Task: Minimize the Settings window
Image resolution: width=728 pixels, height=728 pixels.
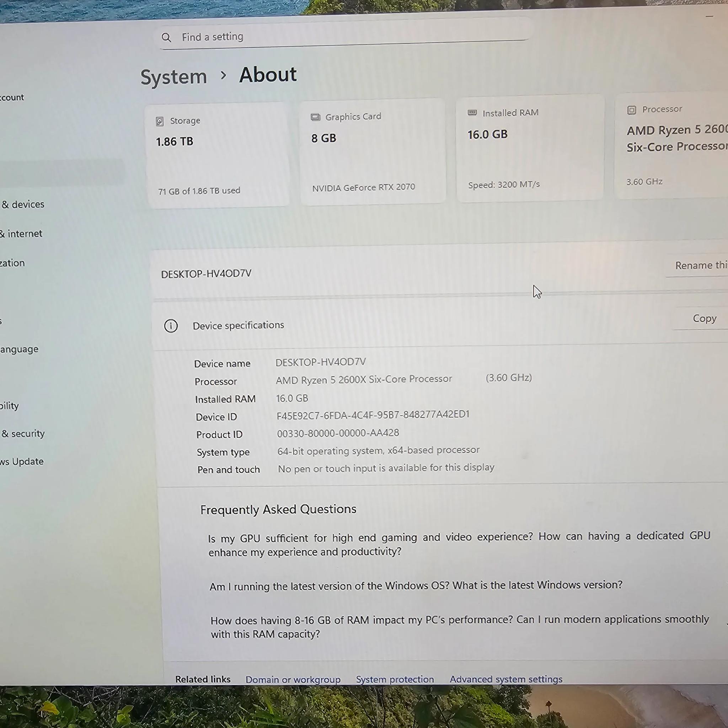Action: coord(709,17)
